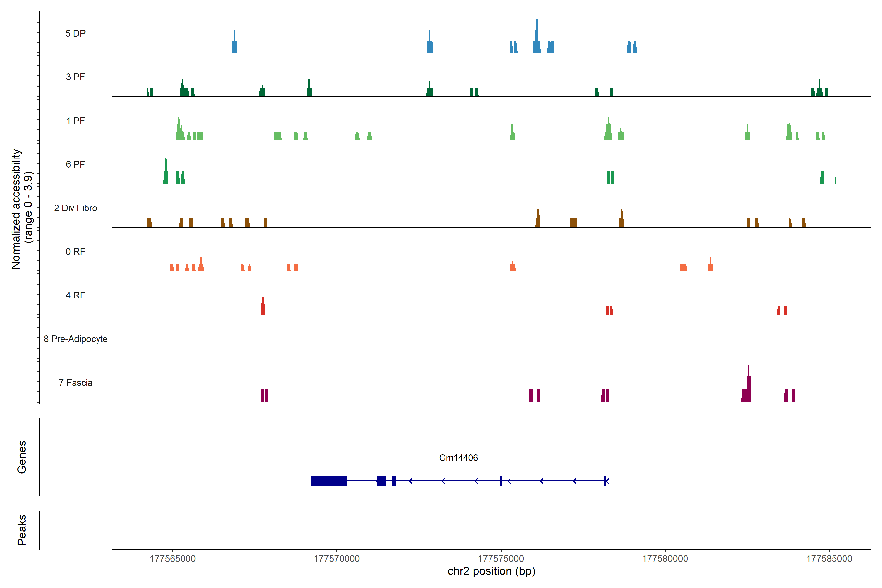Click the 2 Div Fibro track label

click(x=75, y=208)
